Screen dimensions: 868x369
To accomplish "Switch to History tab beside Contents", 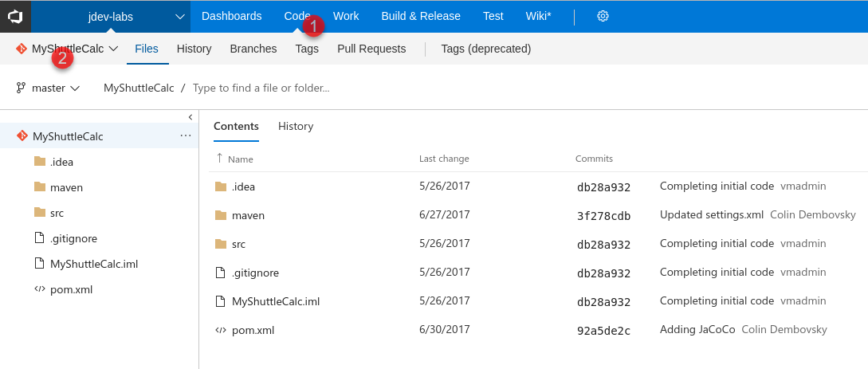I will pyautogui.click(x=296, y=126).
